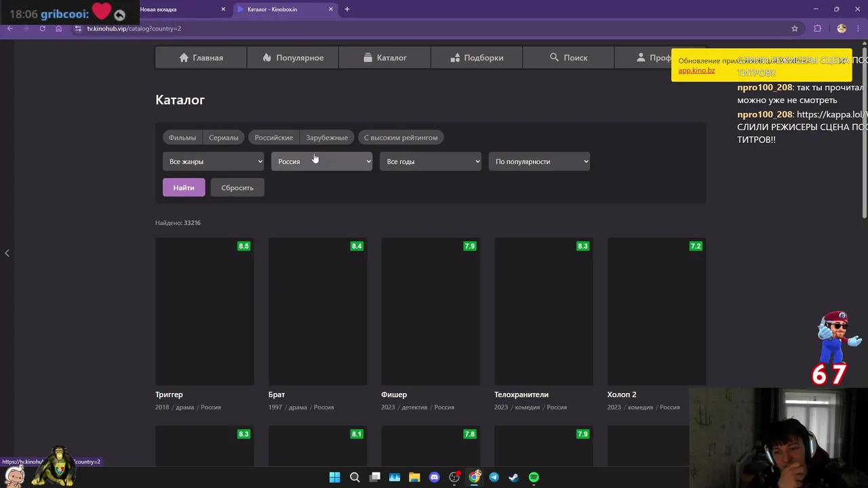Open the Россия country dropdown
This screenshot has width=868, height=488.
(322, 161)
